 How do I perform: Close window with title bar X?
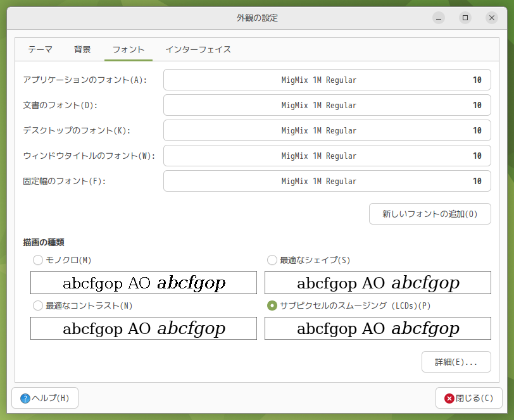tap(492, 18)
